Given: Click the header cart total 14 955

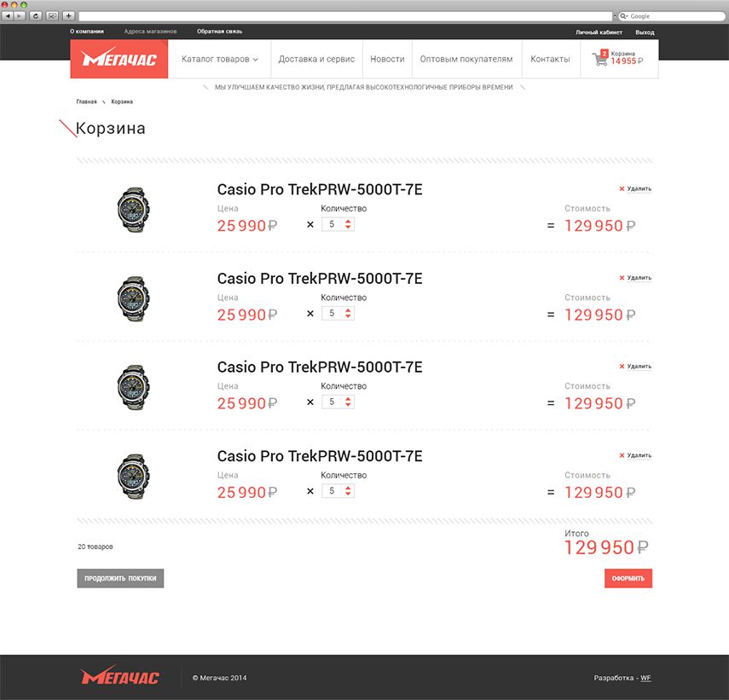Looking at the screenshot, I should [628, 61].
